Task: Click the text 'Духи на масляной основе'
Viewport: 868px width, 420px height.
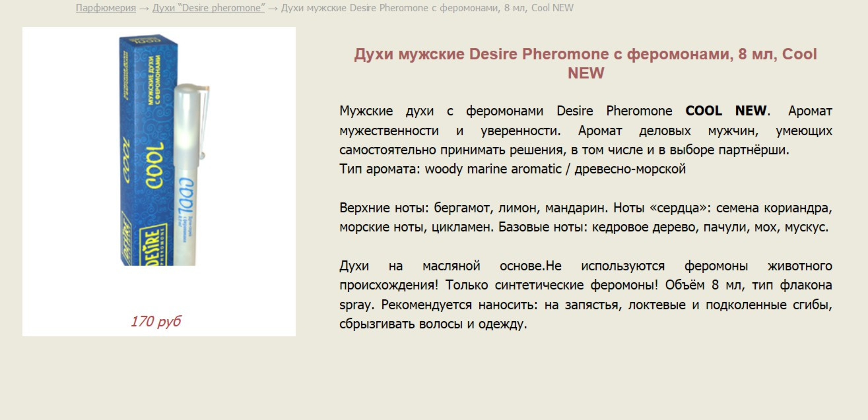Action: pyautogui.click(x=441, y=266)
